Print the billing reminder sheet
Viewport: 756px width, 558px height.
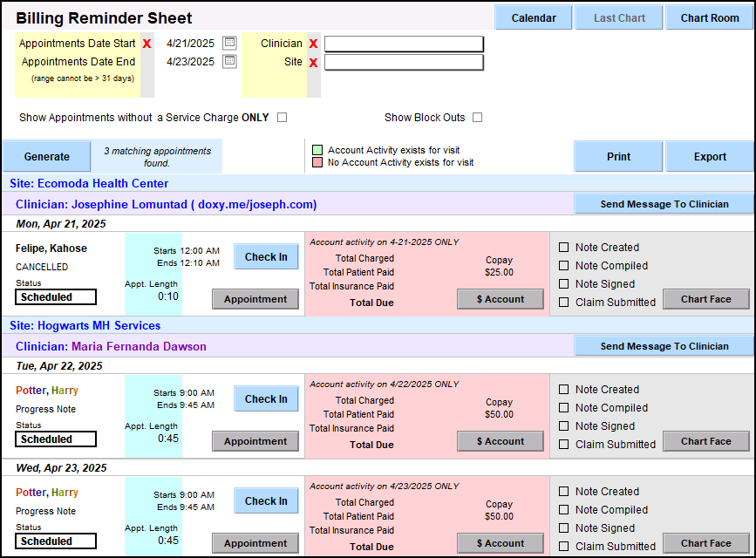618,157
